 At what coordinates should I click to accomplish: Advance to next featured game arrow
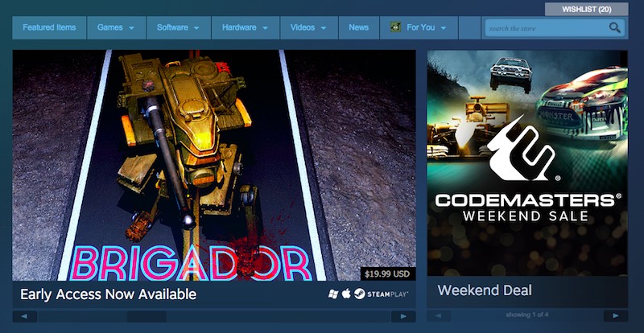pos(403,316)
